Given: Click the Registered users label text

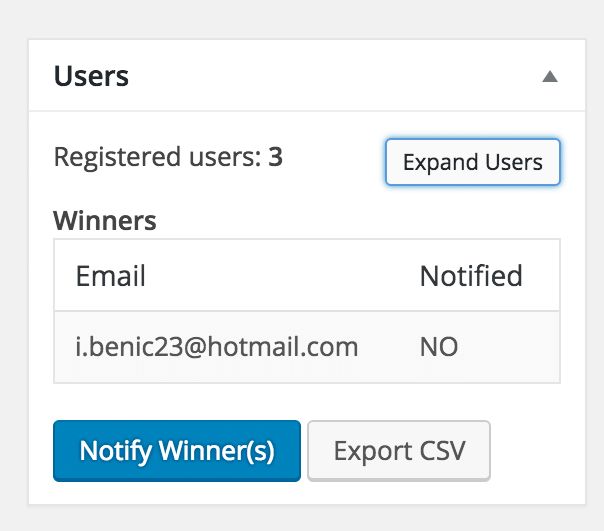Looking at the screenshot, I should (158, 157).
